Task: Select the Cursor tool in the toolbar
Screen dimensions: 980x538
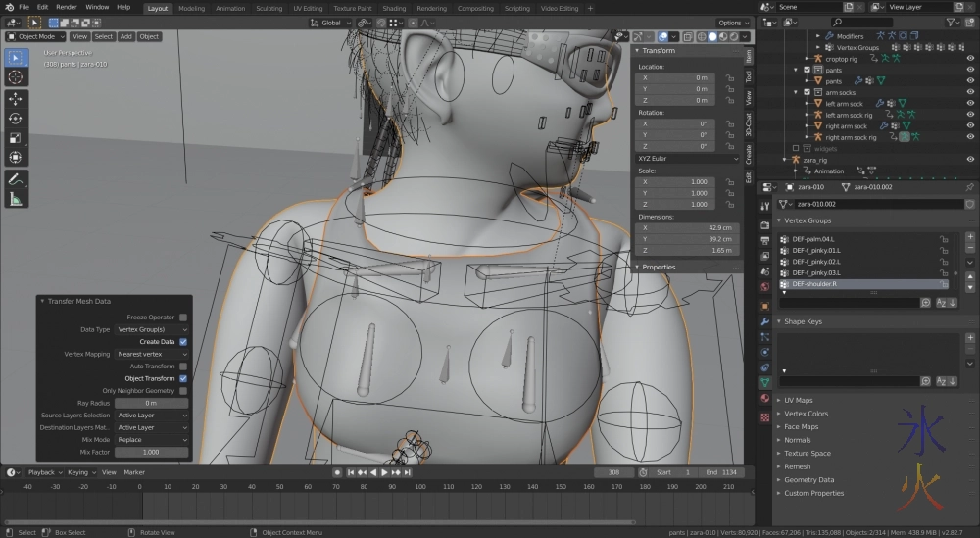Action: click(16, 77)
